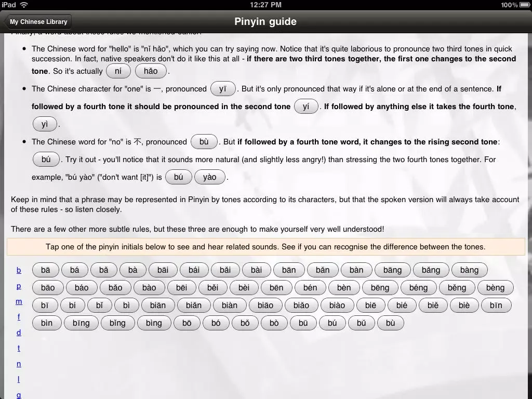Play the 'bào' sound button
Viewport: 532px width, 399px height.
pos(149,287)
